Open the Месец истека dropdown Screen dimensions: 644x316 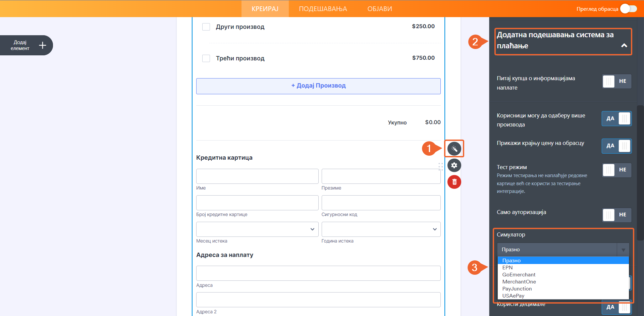coord(257,229)
